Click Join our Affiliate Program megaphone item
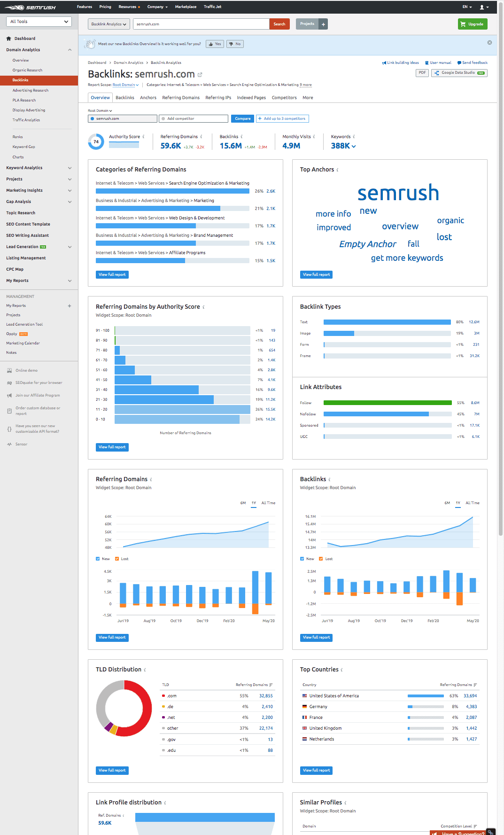The height and width of the screenshot is (835, 504). [x=37, y=395]
